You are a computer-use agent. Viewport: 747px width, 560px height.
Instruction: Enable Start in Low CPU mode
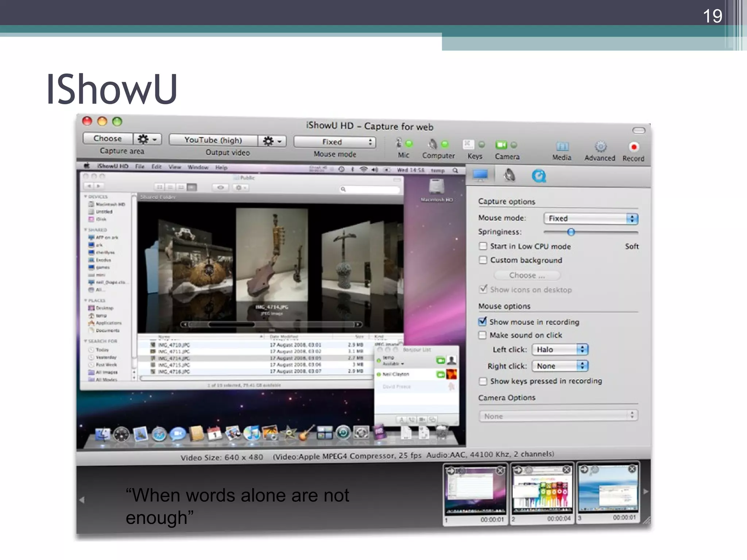[483, 246]
